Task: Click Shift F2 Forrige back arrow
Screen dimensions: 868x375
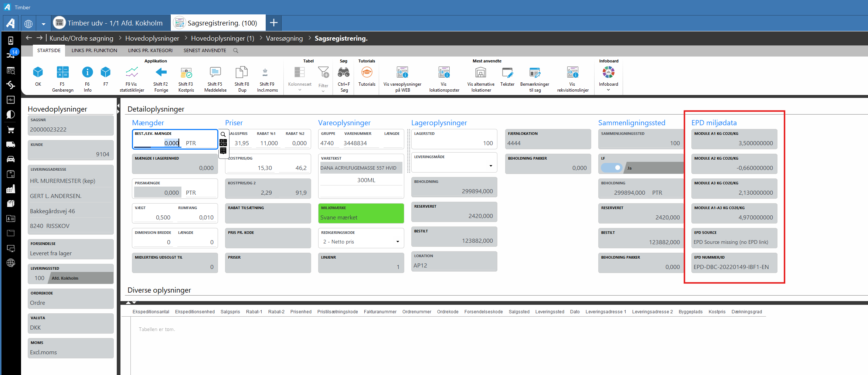Action: [x=161, y=72]
